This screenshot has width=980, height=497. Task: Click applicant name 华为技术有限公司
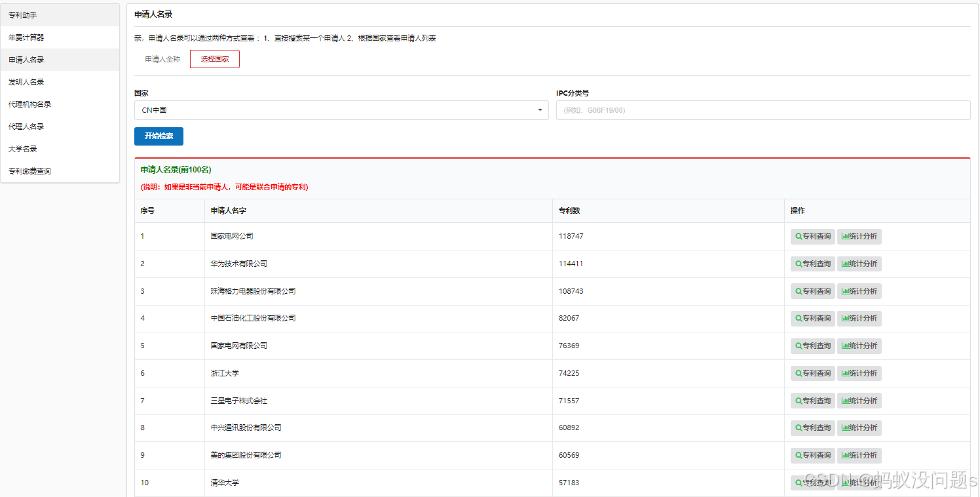pyautogui.click(x=239, y=264)
